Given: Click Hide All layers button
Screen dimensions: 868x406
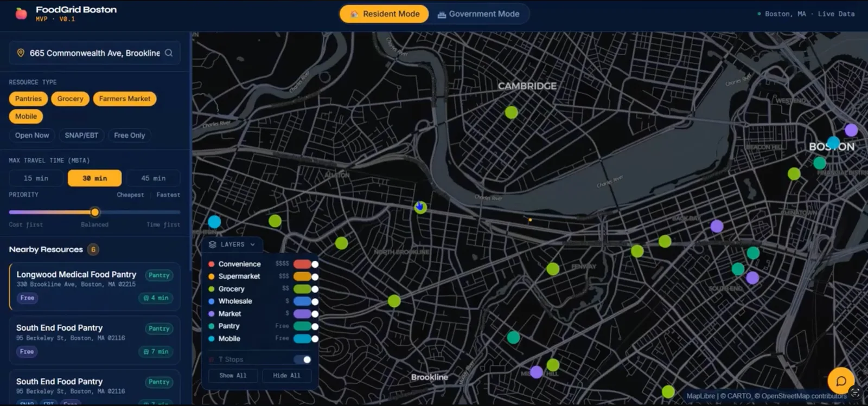Looking at the screenshot, I should 286,376.
